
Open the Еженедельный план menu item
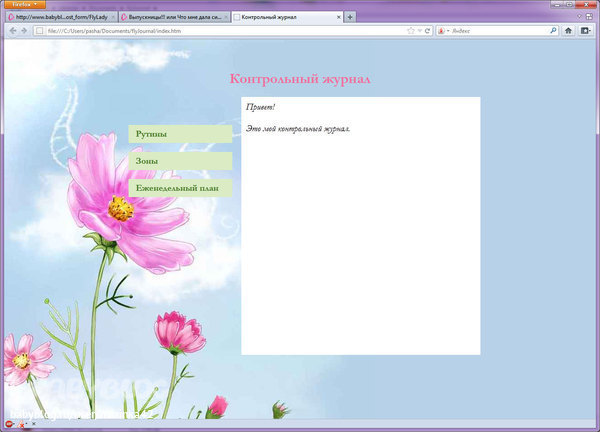180,188
